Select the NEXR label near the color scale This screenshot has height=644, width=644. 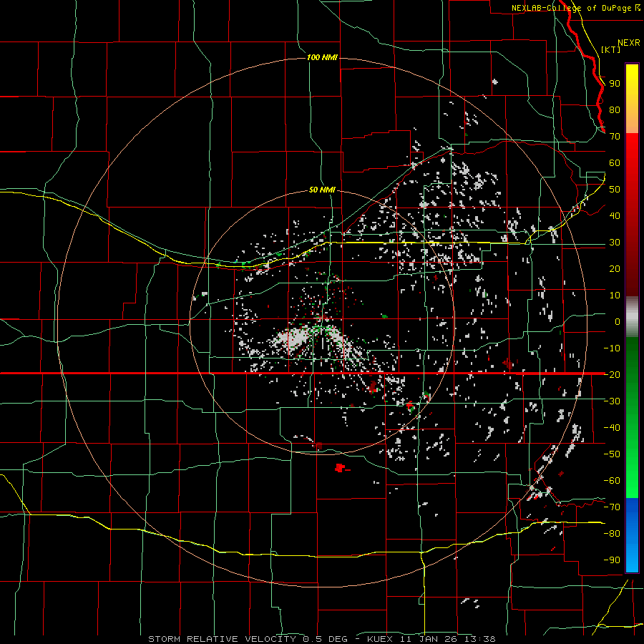click(629, 43)
